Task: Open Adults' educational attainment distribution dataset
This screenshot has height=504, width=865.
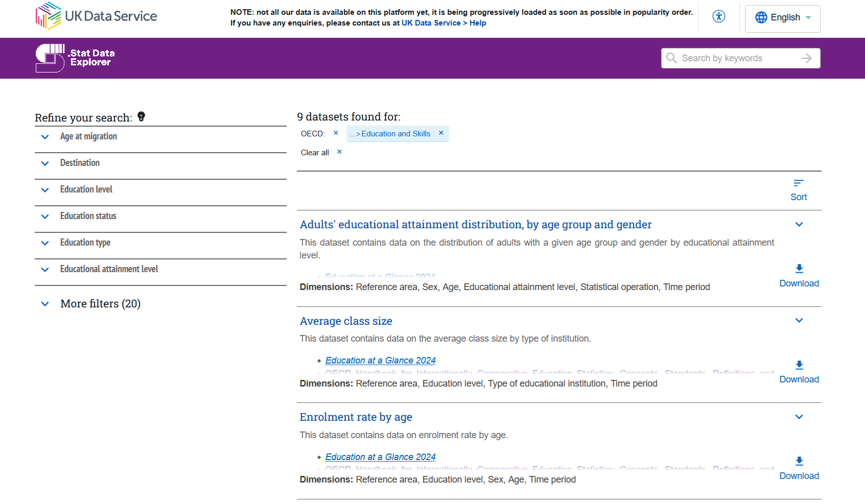Action: coord(476,225)
